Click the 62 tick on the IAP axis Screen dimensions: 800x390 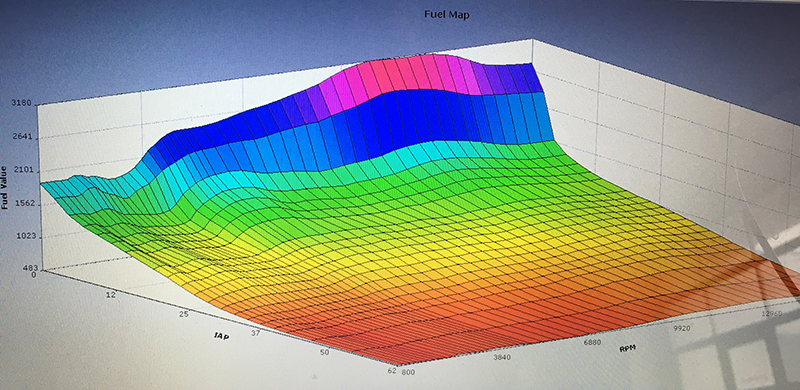392,371
